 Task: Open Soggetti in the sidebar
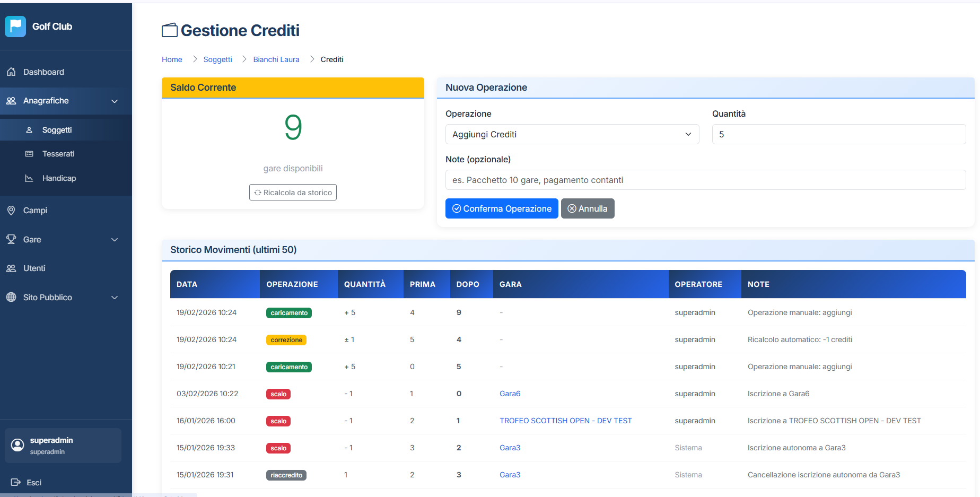(57, 130)
